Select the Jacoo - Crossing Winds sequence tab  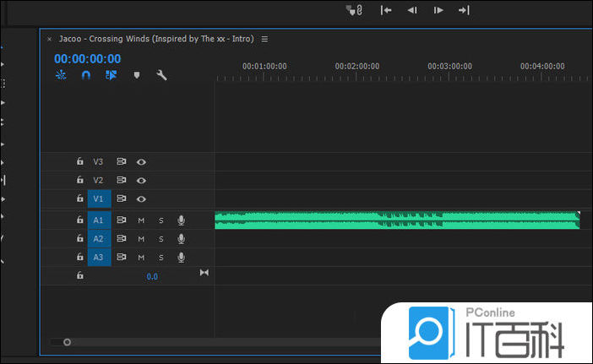tap(156, 39)
